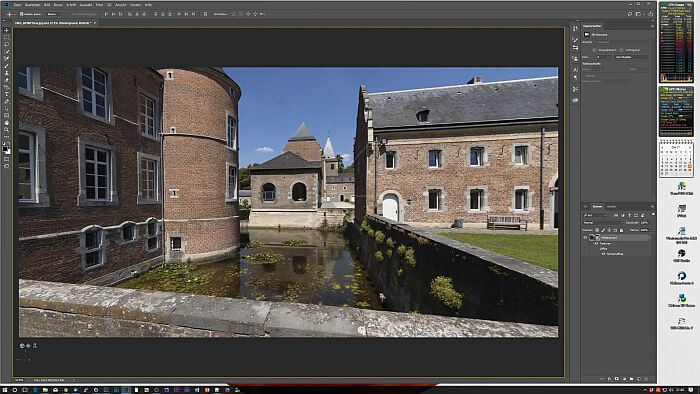Select the Move tool in toolbox
The image size is (700, 394).
pos(6,30)
